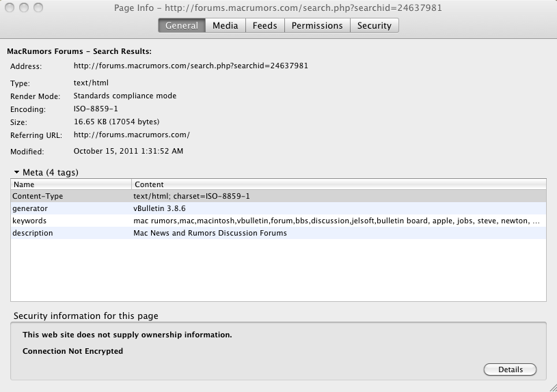Sort by the Name column header
This screenshot has width=557, height=392.
click(x=71, y=184)
